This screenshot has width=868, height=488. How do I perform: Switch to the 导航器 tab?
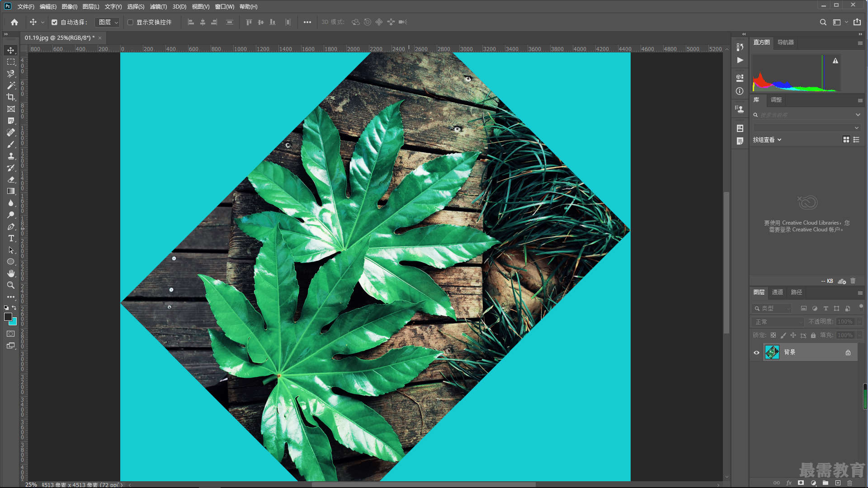[x=786, y=42]
